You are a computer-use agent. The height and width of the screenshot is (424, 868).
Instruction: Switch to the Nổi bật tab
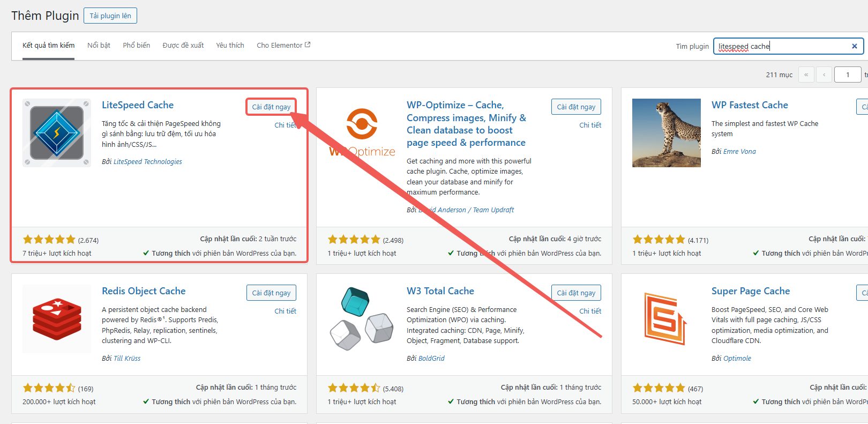tap(99, 46)
